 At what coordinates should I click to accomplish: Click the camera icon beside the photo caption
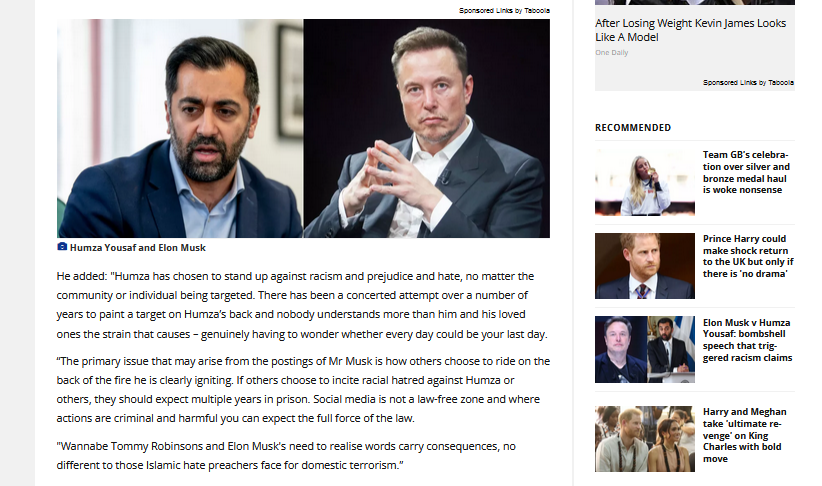pyautogui.click(x=62, y=247)
